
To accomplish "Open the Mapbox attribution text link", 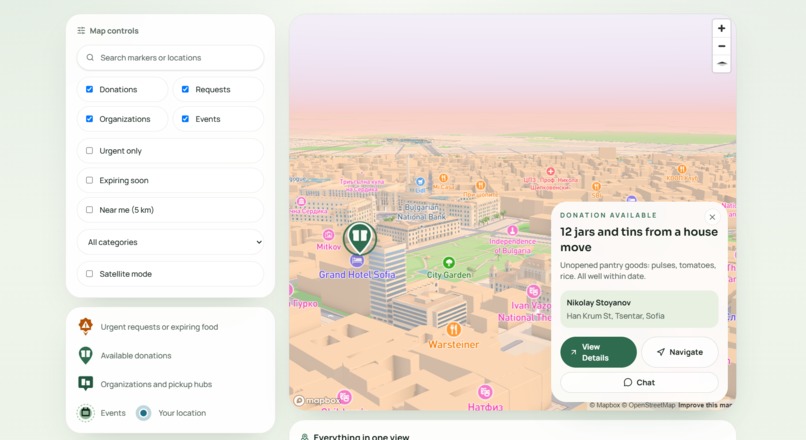I will coord(604,405).
